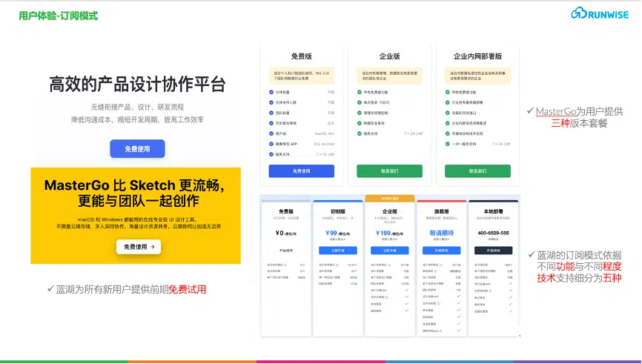642x364 pixels.
Task: Click green check icon beside 企业内部系统深度集成
Action: (448, 123)
